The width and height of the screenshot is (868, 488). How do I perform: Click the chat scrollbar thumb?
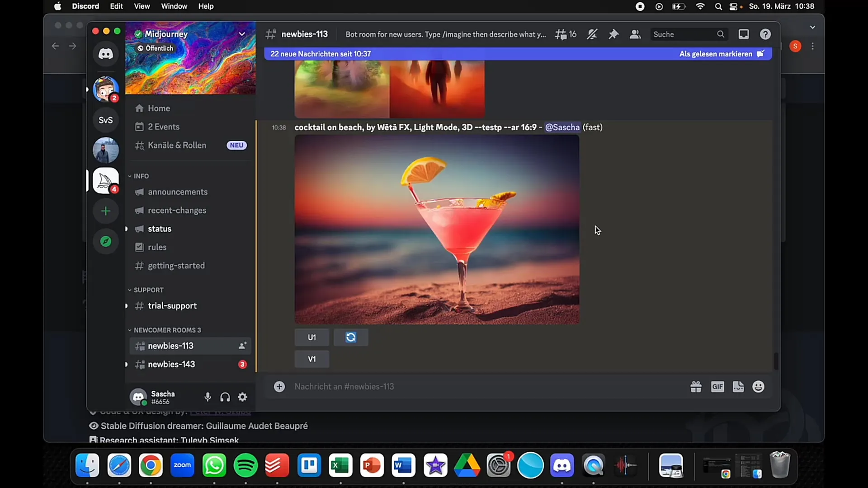[x=776, y=361]
